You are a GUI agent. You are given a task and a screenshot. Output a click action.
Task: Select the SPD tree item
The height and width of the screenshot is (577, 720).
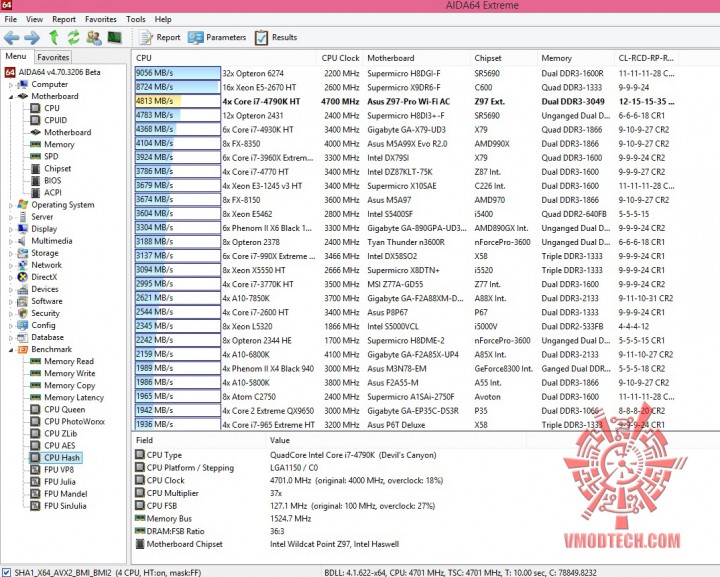(x=45, y=156)
